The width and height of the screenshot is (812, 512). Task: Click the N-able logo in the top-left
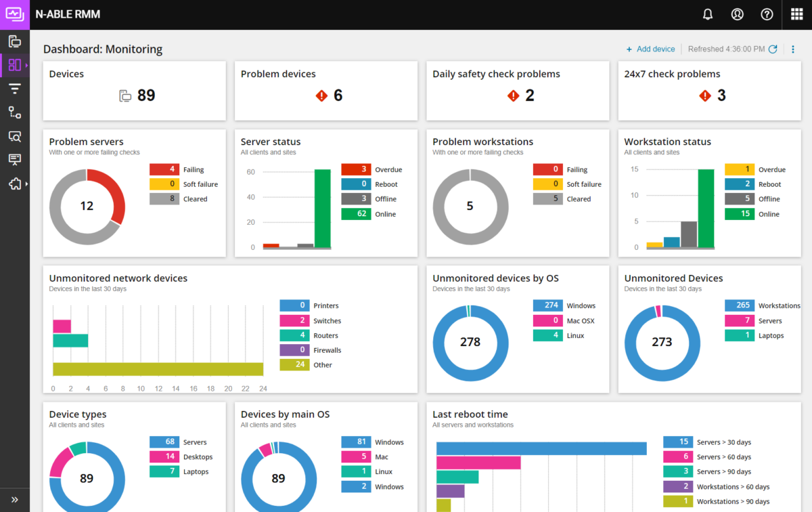click(14, 14)
